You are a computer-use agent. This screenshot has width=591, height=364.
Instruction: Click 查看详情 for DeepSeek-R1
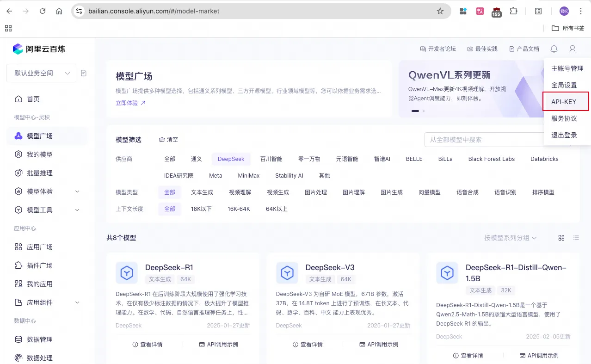click(x=148, y=344)
